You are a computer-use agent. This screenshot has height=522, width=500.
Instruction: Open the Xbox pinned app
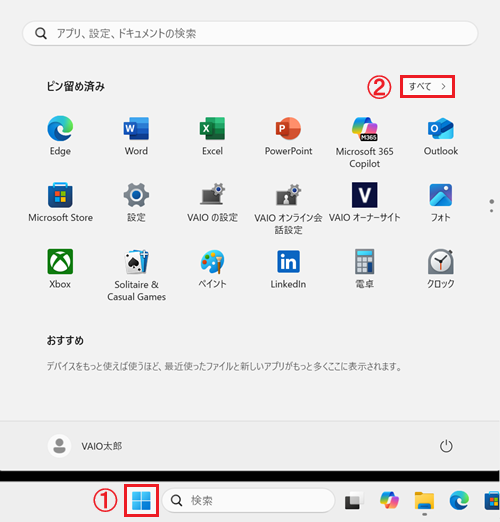[60, 269]
